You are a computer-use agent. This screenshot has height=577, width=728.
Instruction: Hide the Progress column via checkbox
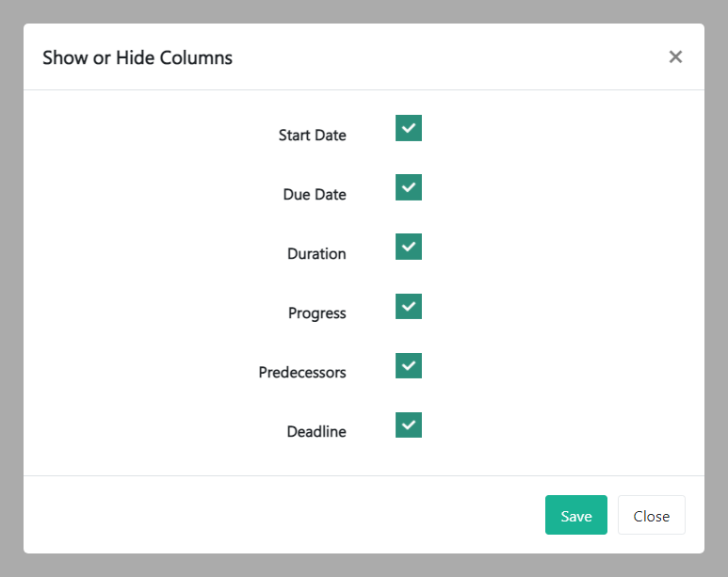pyautogui.click(x=408, y=306)
